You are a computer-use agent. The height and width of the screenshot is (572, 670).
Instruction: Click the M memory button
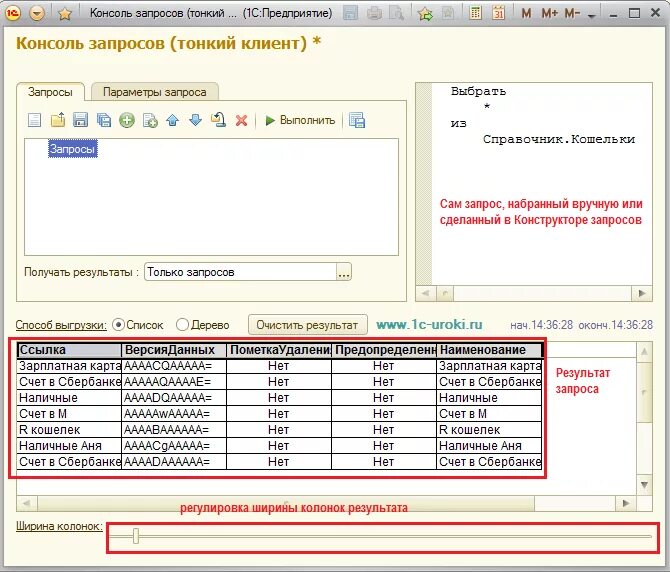[526, 14]
